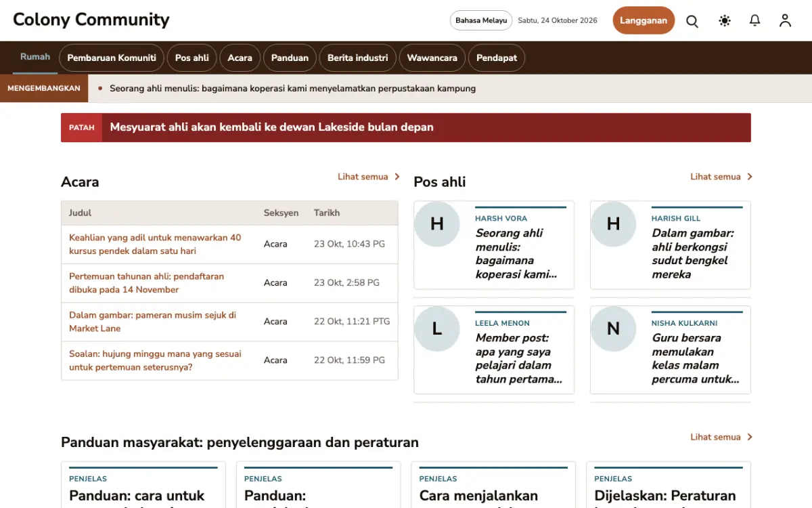Image resolution: width=812 pixels, height=508 pixels.
Task: Click Lihat semua for Panduan masyarakat section
Action: click(x=721, y=437)
